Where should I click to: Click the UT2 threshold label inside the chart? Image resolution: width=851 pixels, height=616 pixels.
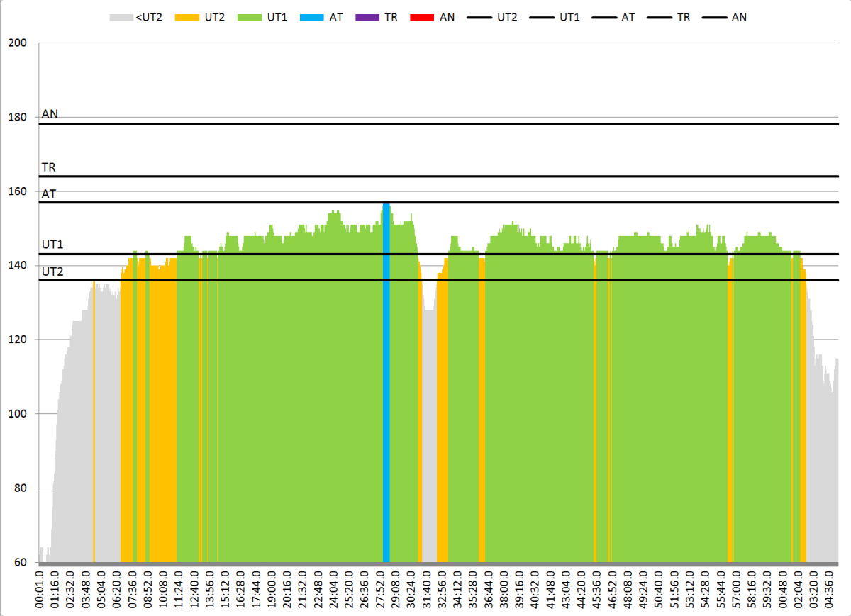tap(52, 271)
